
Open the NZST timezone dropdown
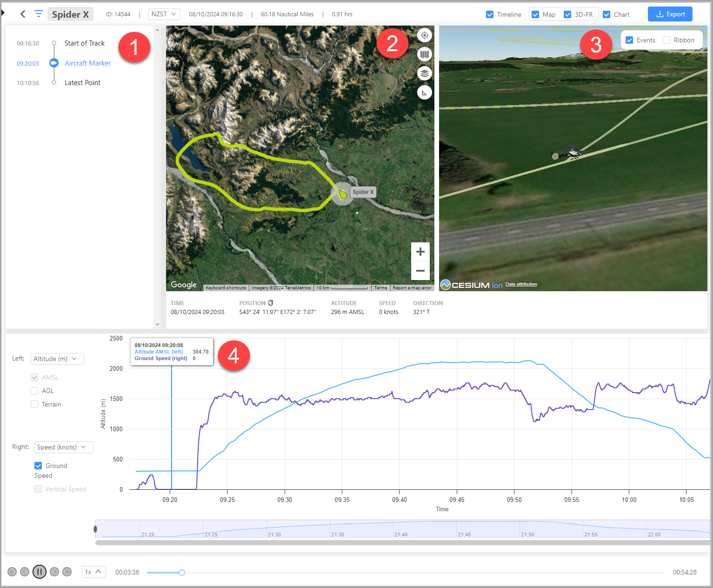(x=164, y=14)
